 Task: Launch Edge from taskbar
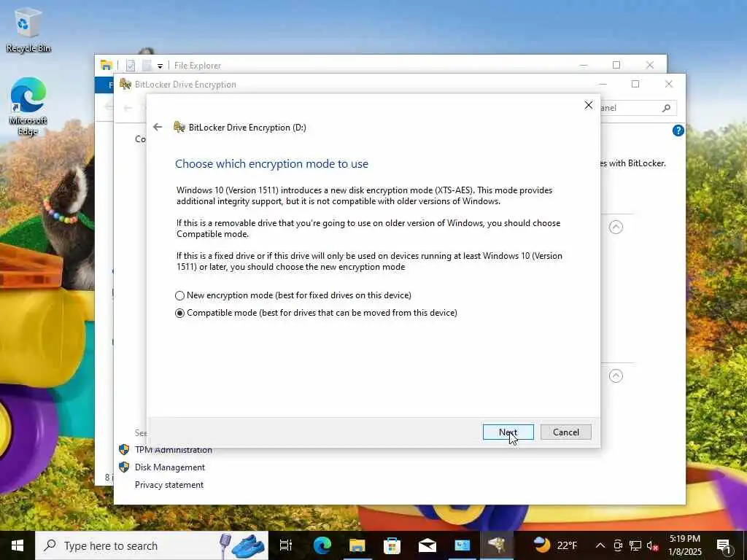[x=322, y=545]
